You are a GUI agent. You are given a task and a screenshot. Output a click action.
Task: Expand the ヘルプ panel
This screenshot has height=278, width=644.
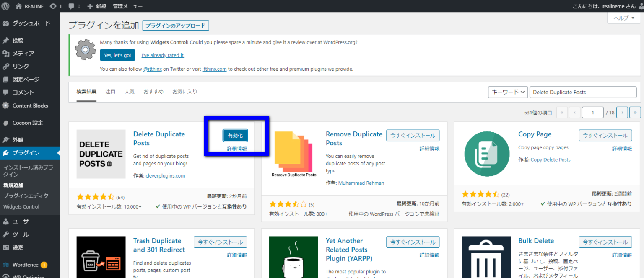(x=623, y=18)
